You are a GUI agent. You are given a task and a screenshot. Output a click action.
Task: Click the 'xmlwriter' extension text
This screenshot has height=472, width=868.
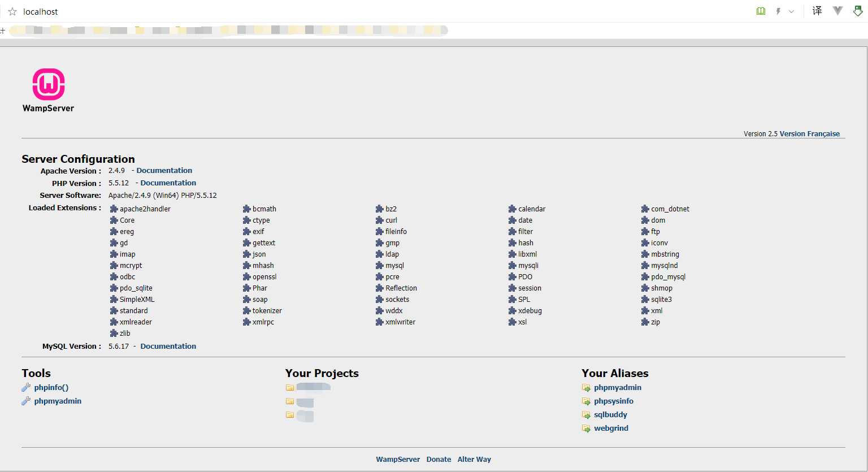pyautogui.click(x=400, y=322)
